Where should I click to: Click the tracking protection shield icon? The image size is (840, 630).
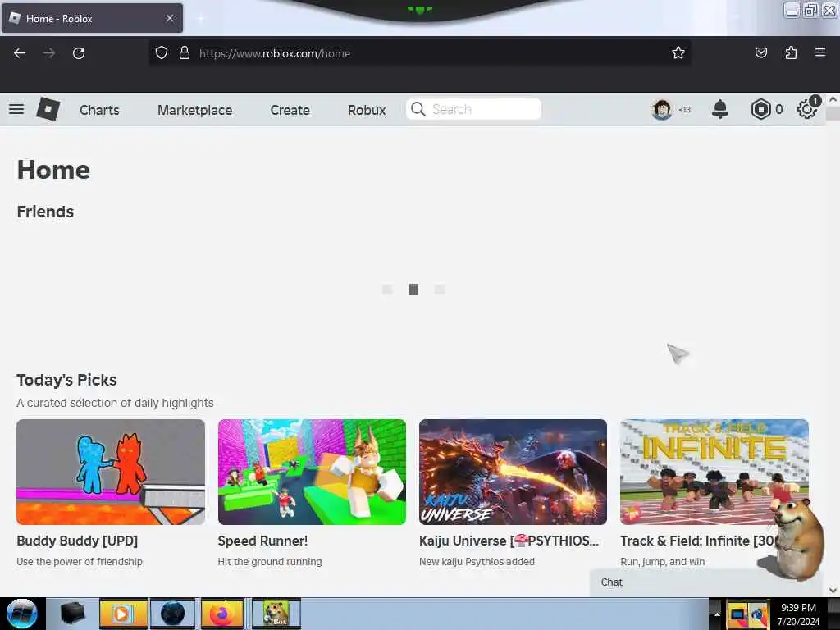[162, 52]
